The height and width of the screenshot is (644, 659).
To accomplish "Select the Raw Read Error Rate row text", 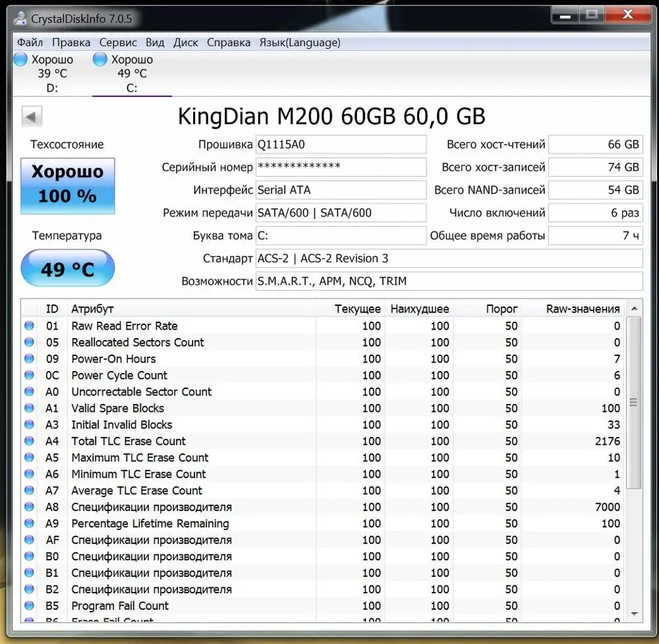I will [125, 326].
